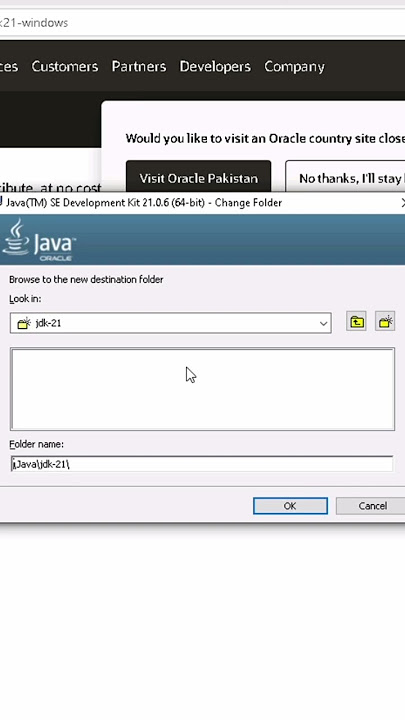Screen dimensions: 405x720
Task: Click the Look in label
Action: 25,299
